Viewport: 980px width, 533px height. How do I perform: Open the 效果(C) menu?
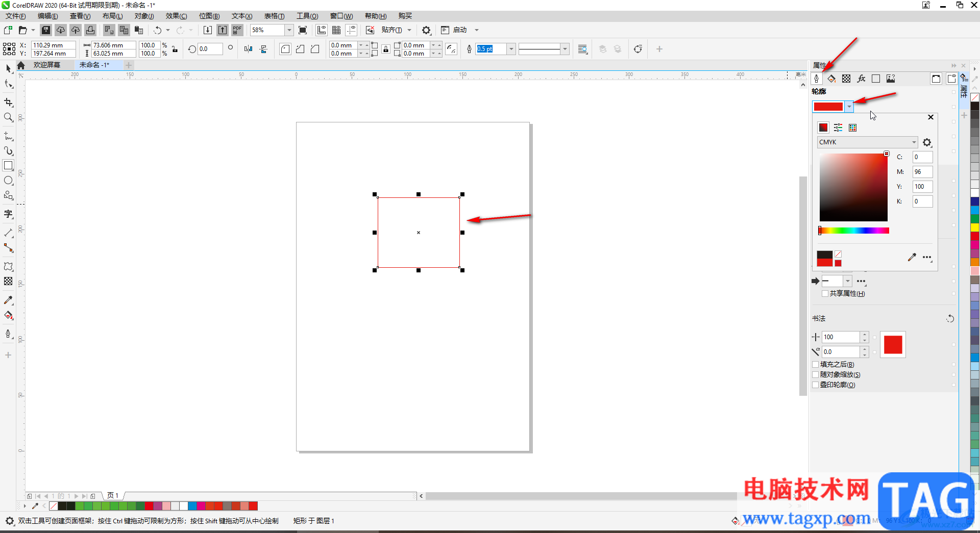tap(177, 16)
